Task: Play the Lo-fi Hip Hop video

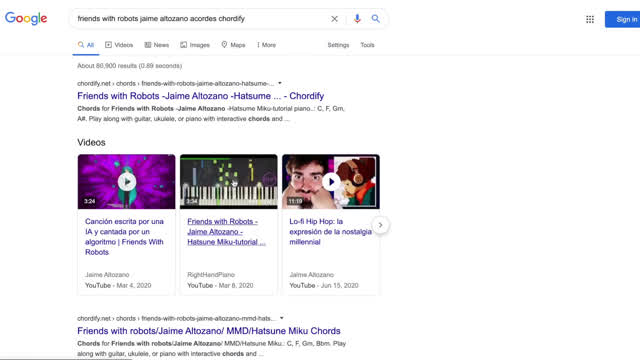Action: (x=331, y=182)
